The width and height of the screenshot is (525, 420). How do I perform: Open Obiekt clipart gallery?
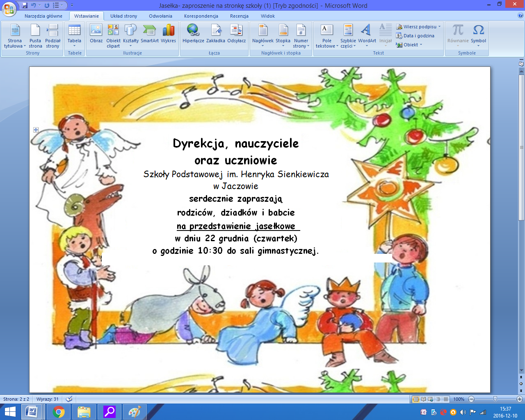point(113,35)
